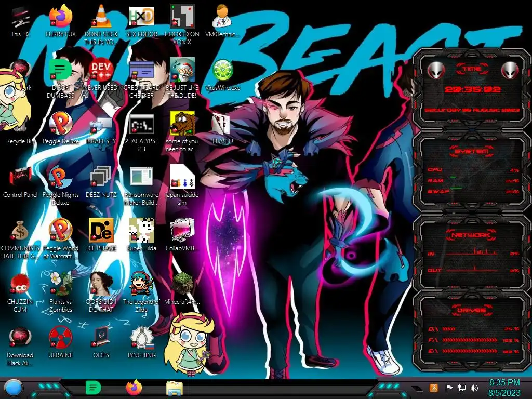Launch the HOOKED ON XONIX shortcut

point(182,17)
